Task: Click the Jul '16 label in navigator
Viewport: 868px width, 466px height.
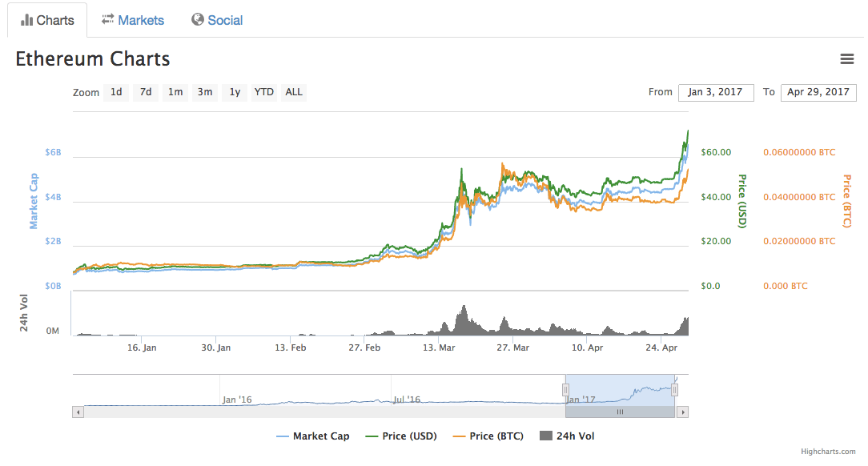Action: click(407, 400)
